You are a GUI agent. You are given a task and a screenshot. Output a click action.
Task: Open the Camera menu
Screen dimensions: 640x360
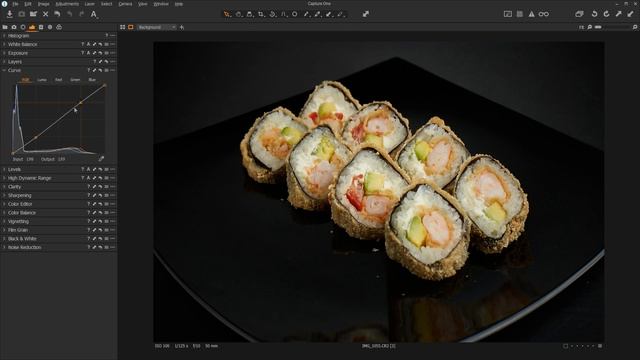pos(125,4)
